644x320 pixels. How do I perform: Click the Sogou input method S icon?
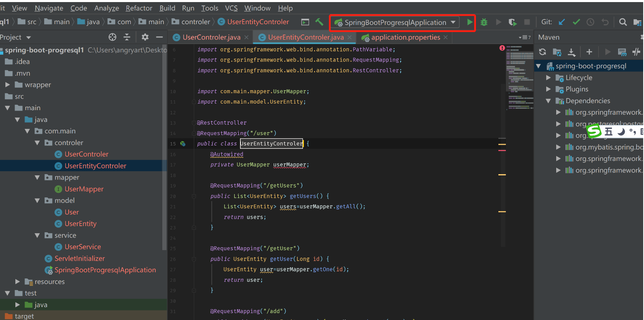594,131
